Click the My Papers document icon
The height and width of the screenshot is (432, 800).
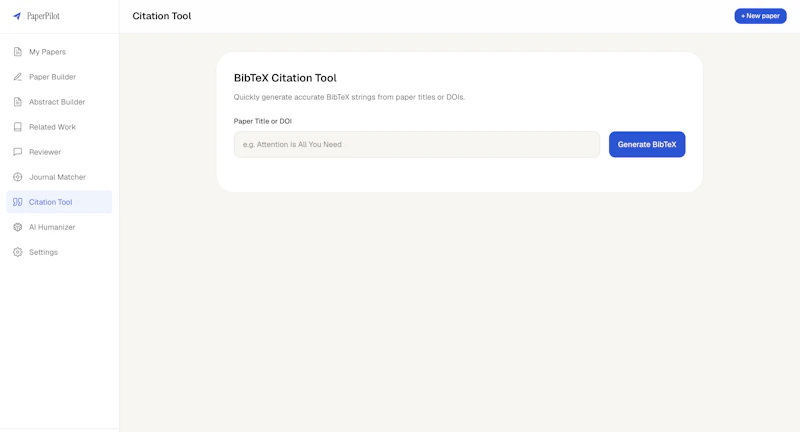(x=17, y=52)
